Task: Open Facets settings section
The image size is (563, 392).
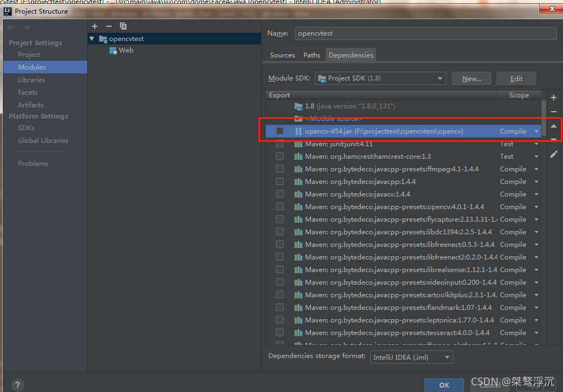Action: (27, 93)
